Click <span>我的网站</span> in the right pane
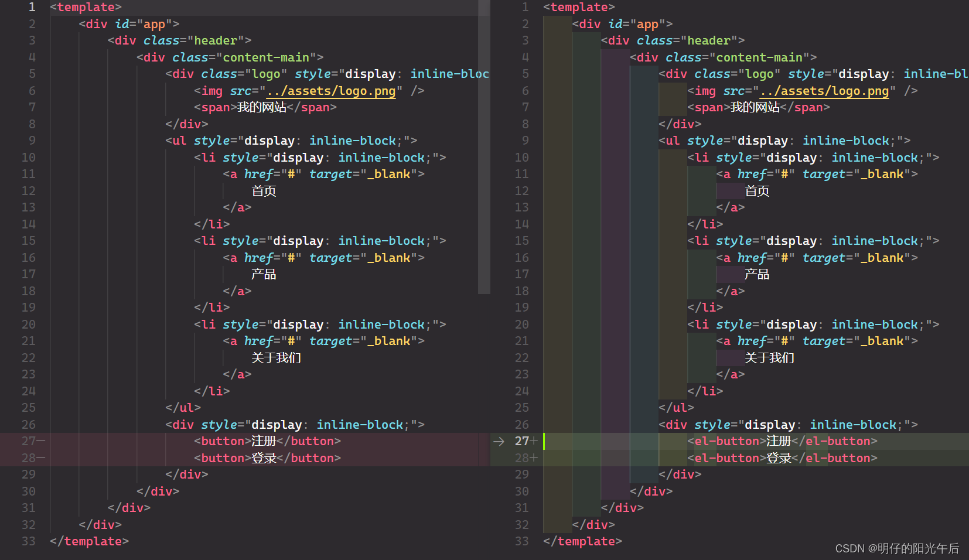This screenshot has height=560, width=969. click(x=759, y=107)
